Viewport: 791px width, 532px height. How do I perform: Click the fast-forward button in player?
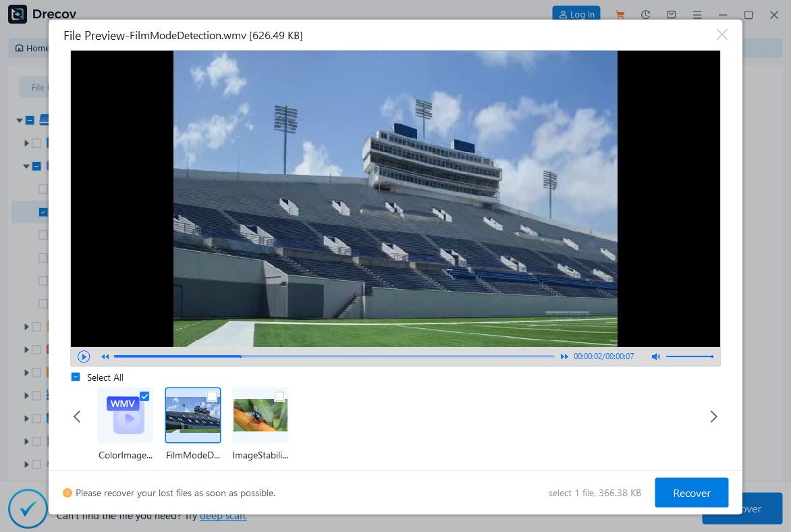pos(564,356)
